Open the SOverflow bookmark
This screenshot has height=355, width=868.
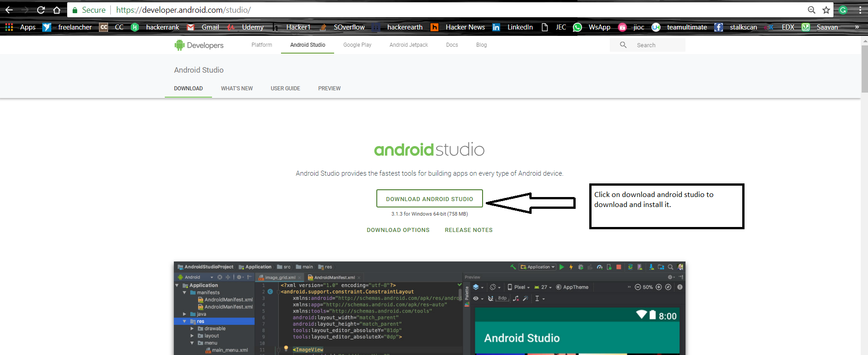click(342, 27)
